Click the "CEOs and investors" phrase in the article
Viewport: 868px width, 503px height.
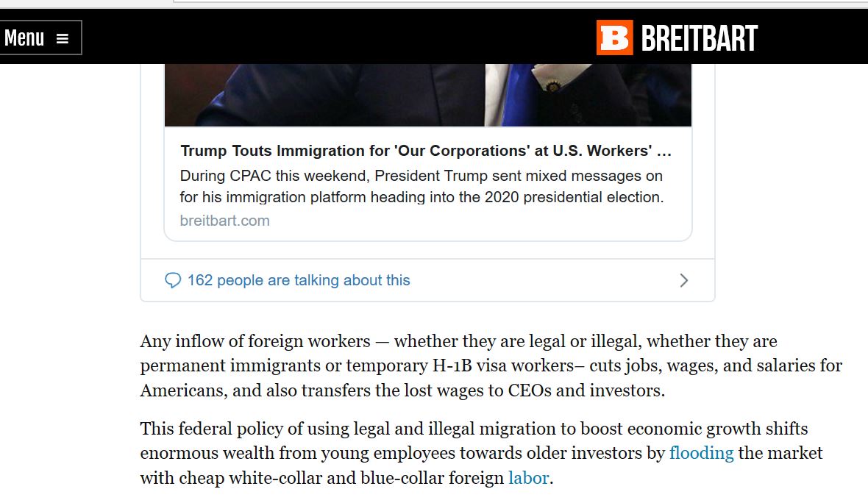pyautogui.click(x=585, y=390)
